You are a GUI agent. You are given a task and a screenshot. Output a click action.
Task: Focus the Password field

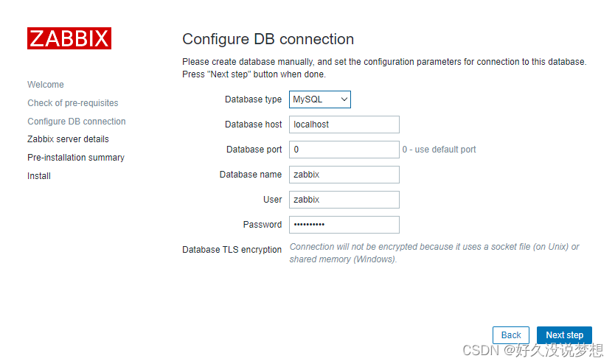pos(344,225)
